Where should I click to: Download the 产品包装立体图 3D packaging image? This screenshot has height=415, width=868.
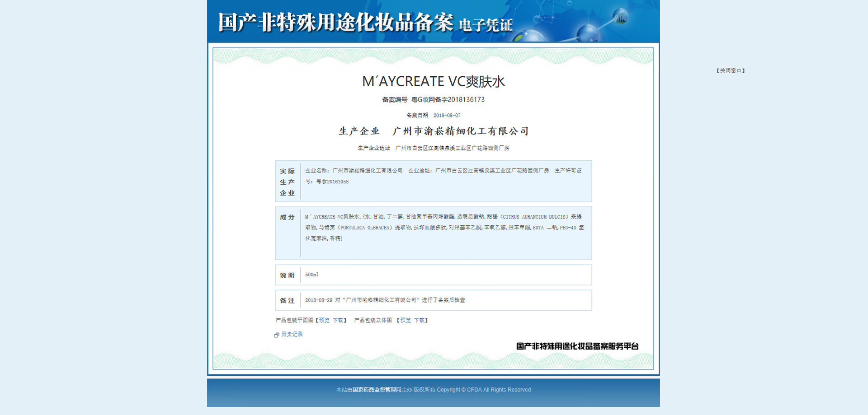point(420,321)
